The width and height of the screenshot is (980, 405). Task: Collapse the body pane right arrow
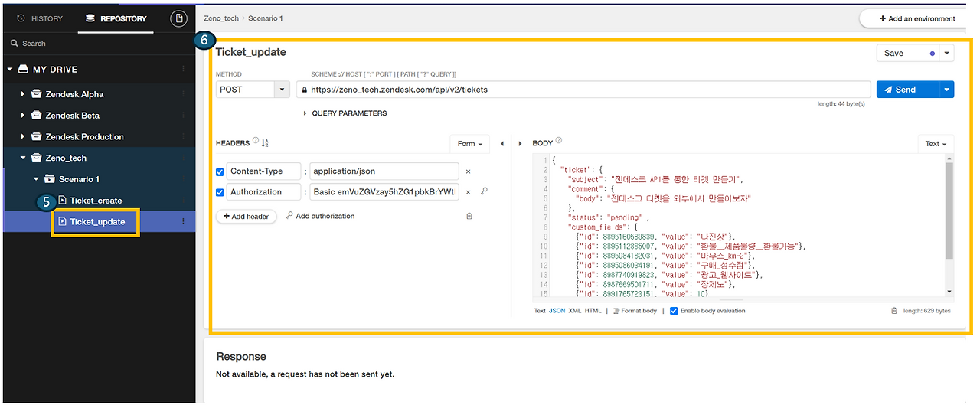tap(520, 143)
